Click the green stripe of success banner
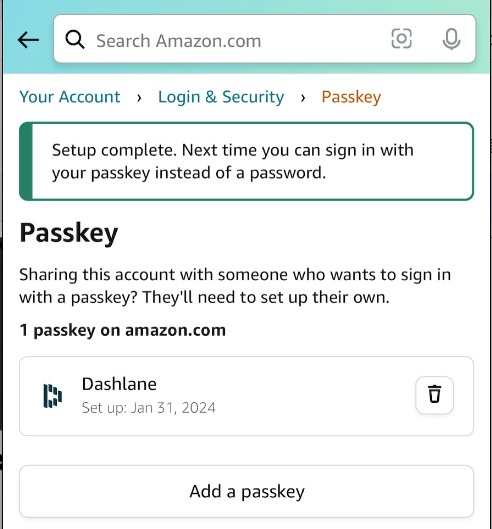This screenshot has height=529, width=492. (26, 161)
